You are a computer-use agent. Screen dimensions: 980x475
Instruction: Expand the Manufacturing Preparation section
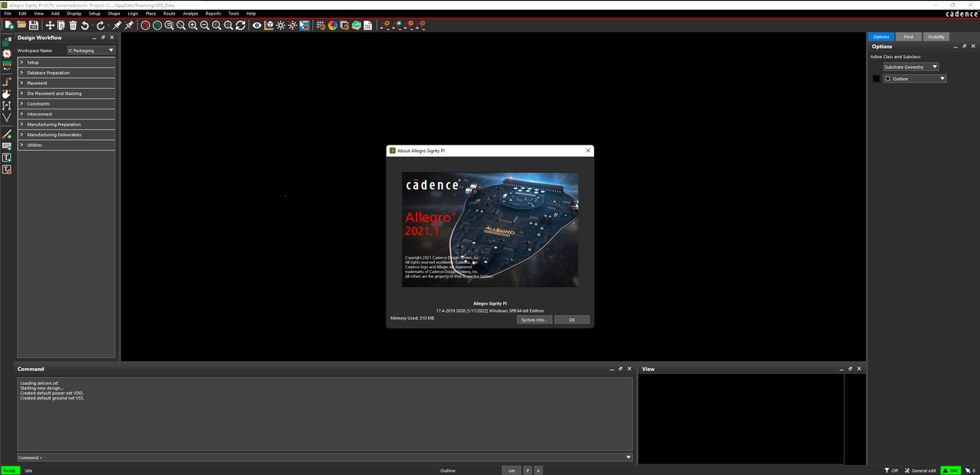point(66,124)
